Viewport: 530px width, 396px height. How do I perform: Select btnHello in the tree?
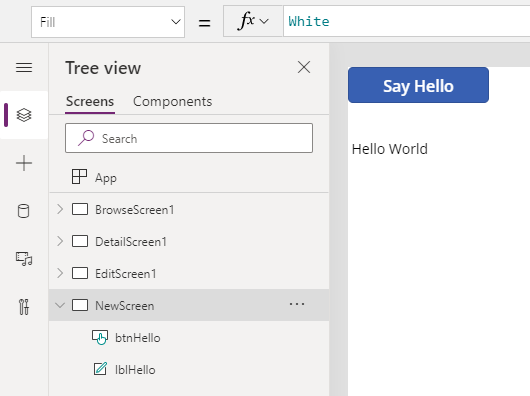pos(189,337)
